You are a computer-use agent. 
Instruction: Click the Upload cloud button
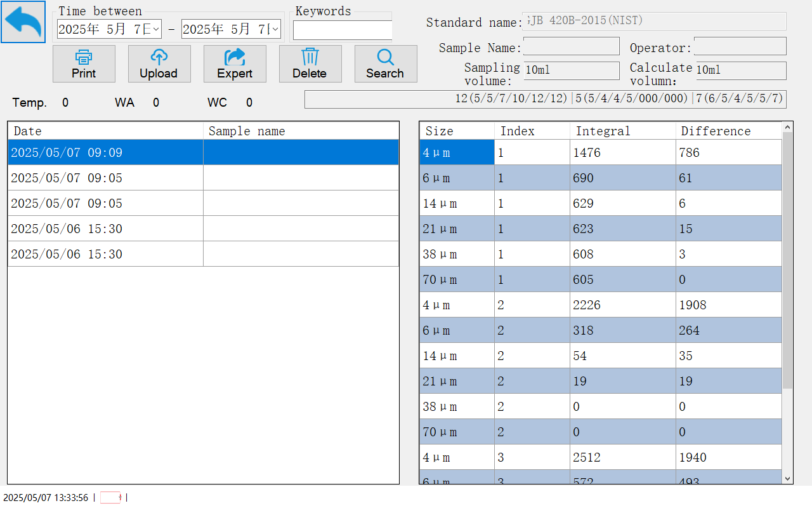[x=159, y=63]
